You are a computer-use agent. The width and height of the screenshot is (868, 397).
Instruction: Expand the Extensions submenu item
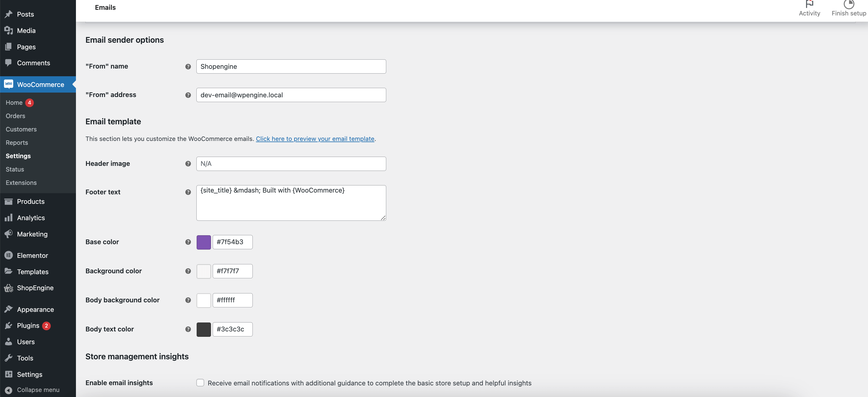21,182
